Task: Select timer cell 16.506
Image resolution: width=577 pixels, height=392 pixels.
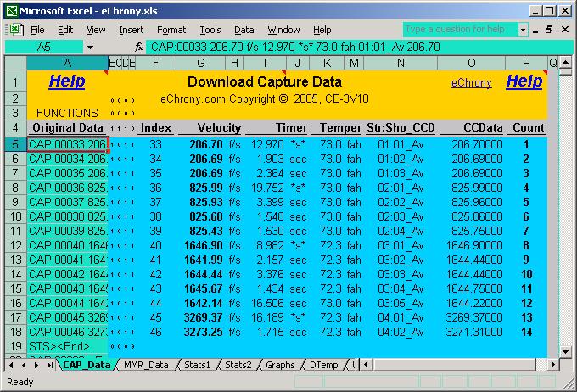Action: 265,303
